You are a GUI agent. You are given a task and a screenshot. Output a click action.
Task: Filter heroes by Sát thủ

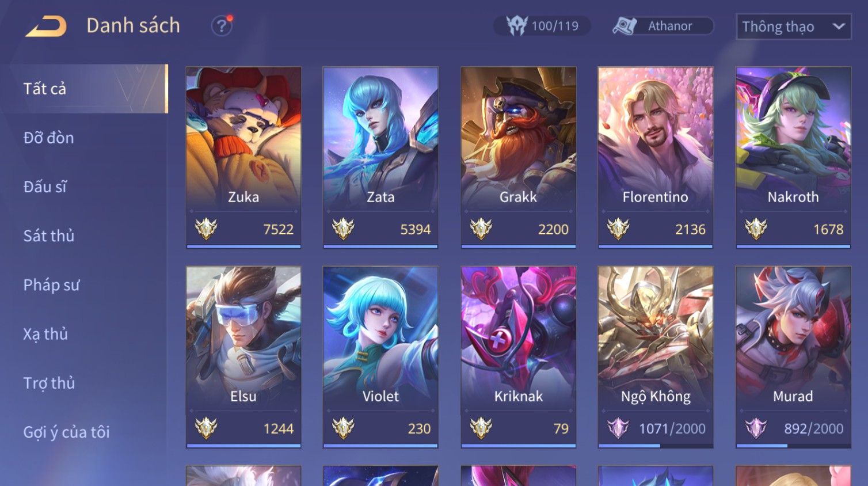49,236
